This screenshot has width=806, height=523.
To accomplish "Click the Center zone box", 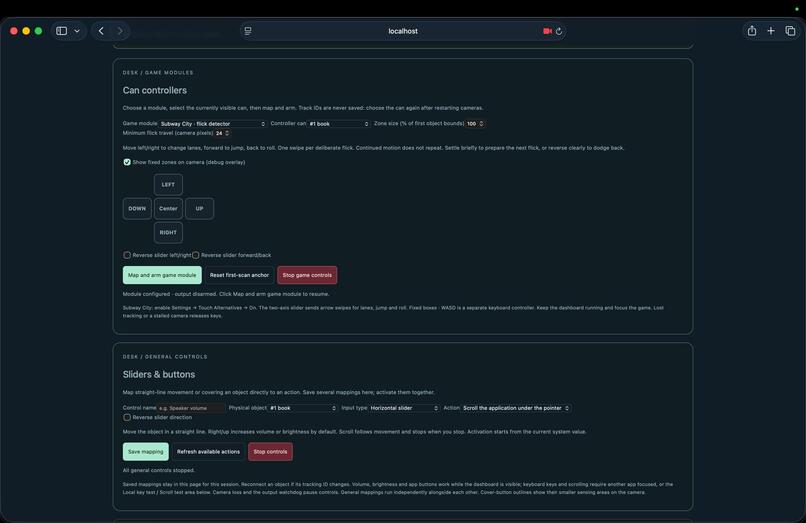I will tap(168, 209).
